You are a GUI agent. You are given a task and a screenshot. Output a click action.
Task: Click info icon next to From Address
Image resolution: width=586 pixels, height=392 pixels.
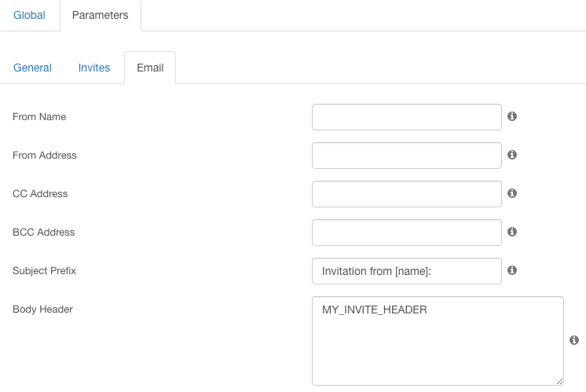[512, 155]
